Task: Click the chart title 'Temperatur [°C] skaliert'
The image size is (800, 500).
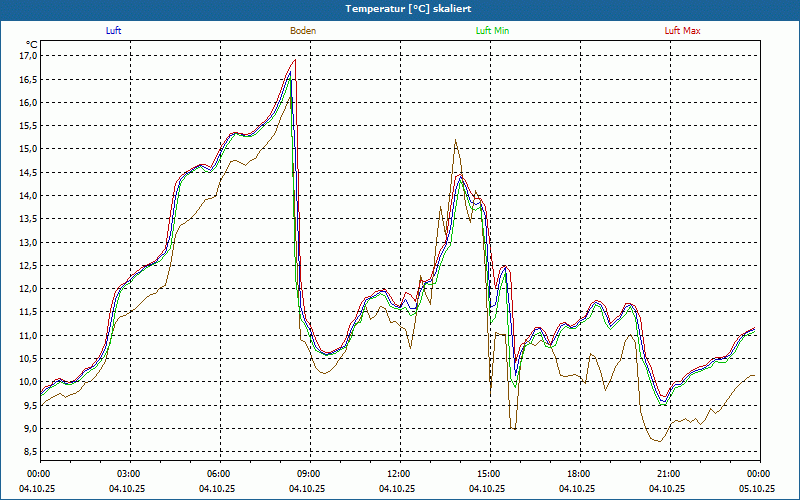Action: tap(400, 8)
